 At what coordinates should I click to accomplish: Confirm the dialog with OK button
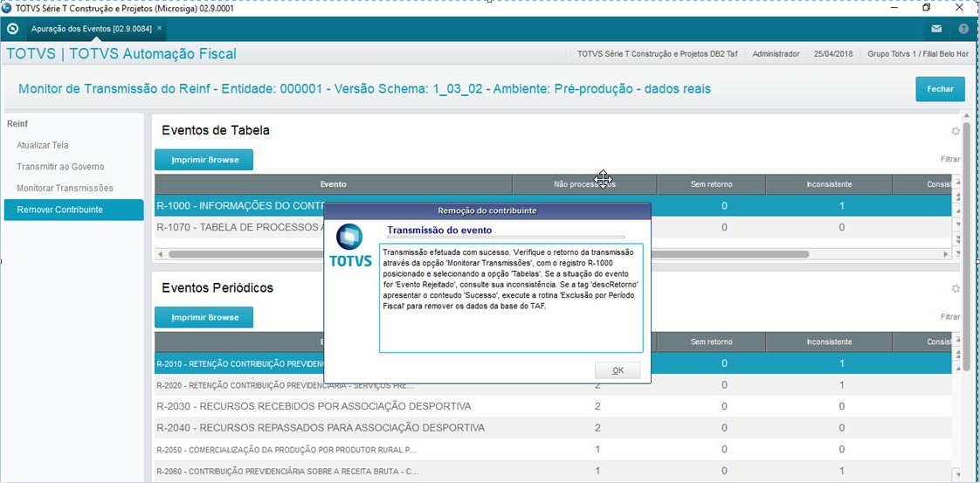coord(618,370)
